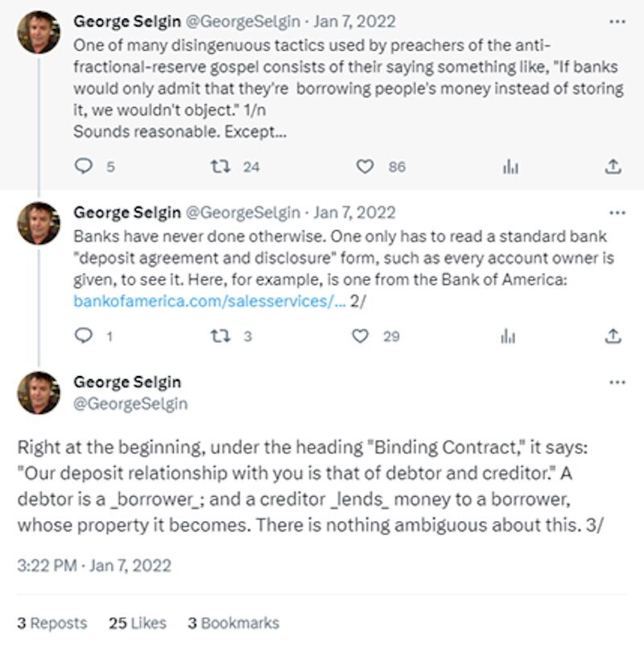Image resolution: width=644 pixels, height=649 pixels.
Task: Open more options menu on second tweet
Action: pyautogui.click(x=617, y=213)
